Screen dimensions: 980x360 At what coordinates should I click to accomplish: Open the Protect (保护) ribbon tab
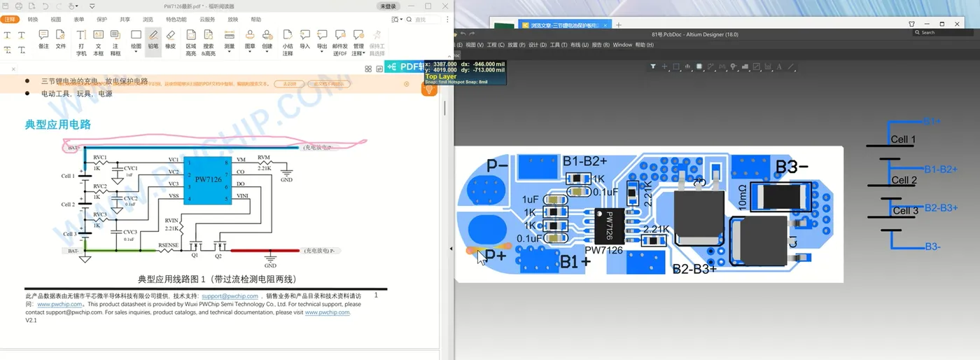pos(101,20)
